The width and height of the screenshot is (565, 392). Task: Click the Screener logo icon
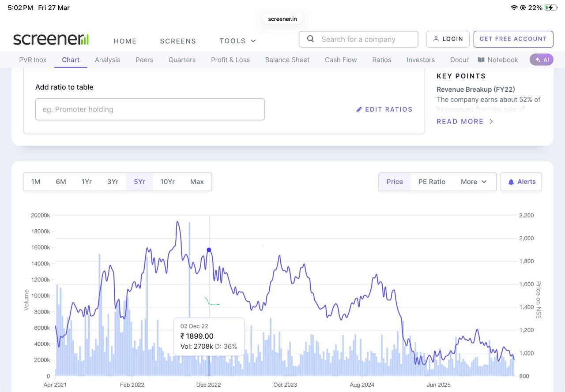click(x=51, y=39)
